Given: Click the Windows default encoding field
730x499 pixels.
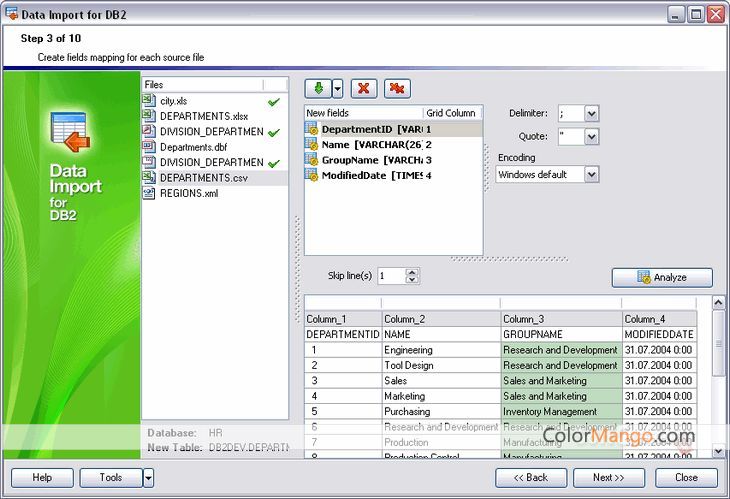Looking at the screenshot, I should (540, 175).
